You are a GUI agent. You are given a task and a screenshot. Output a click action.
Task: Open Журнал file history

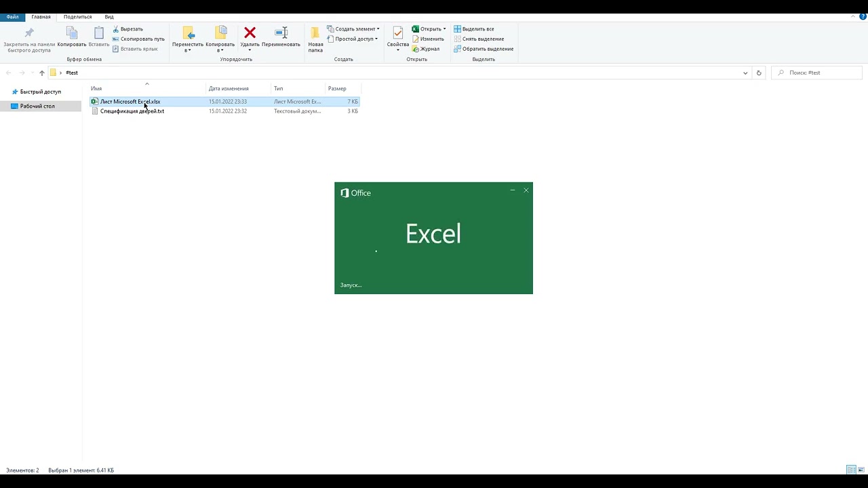tap(426, 49)
